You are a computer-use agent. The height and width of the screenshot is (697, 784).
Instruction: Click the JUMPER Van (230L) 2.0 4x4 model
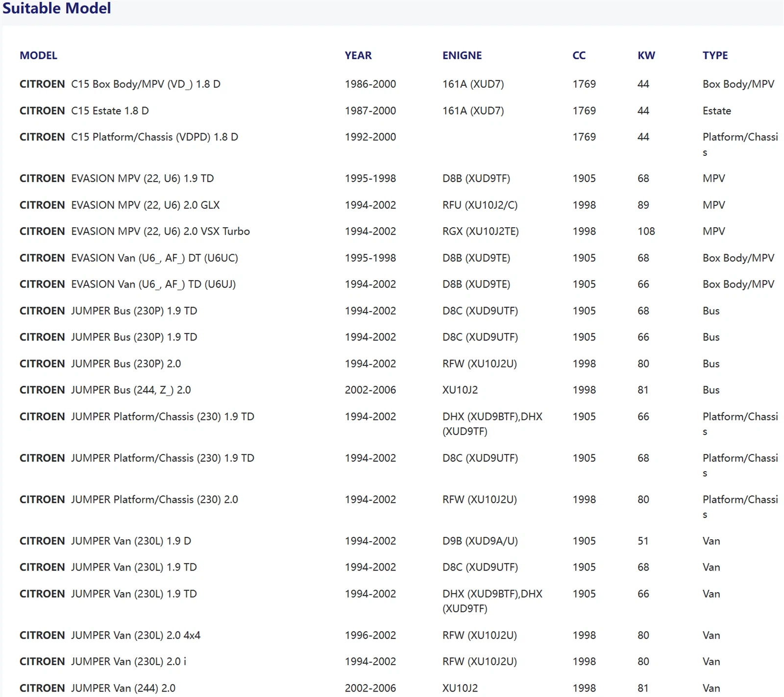click(x=135, y=635)
